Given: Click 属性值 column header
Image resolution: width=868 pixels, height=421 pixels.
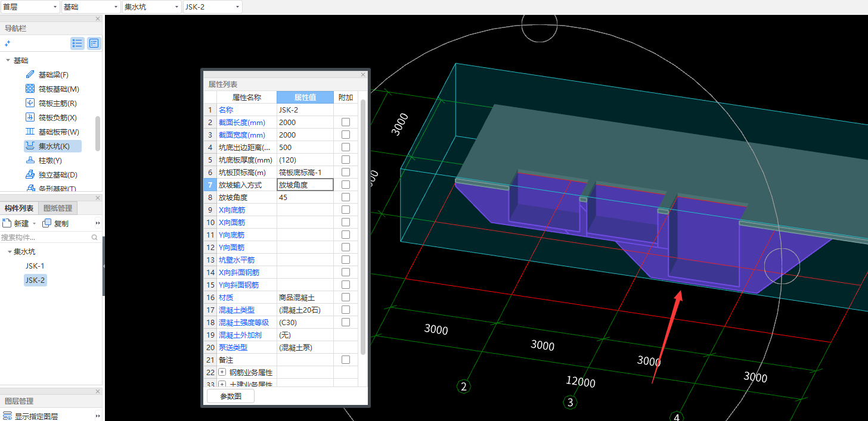Looking at the screenshot, I should [305, 97].
